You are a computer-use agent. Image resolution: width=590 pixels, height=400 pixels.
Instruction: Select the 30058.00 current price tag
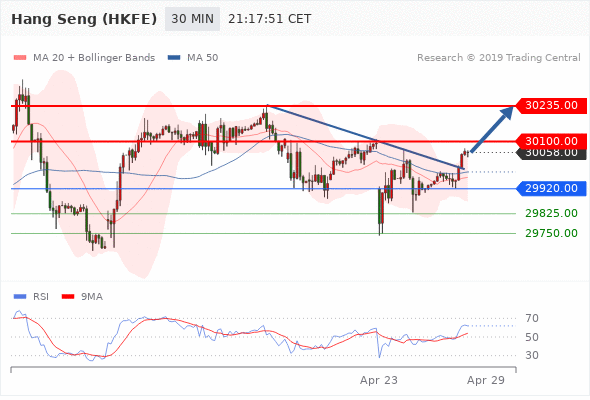click(x=552, y=154)
